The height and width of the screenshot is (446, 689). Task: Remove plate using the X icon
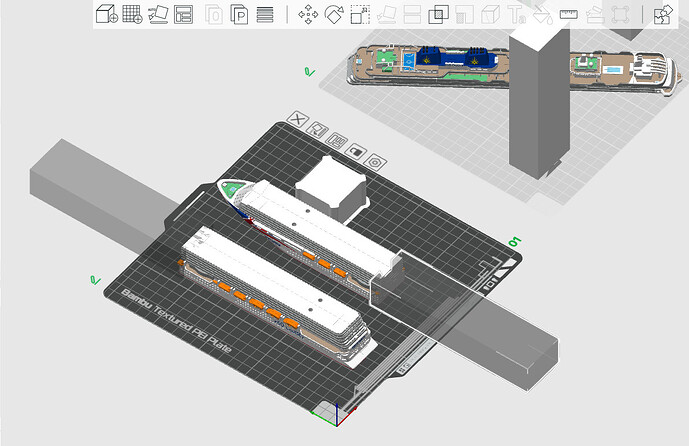click(x=297, y=119)
